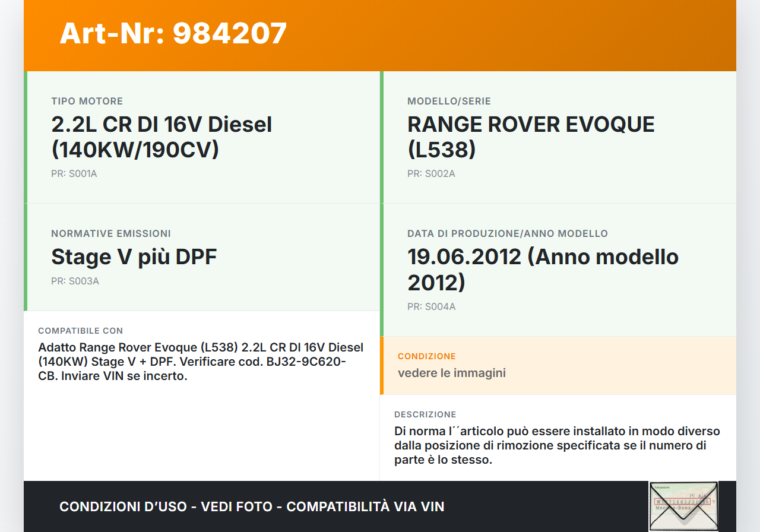This screenshot has width=760, height=532.
Task: Select the COMPATIBILE CON heading
Action: [80, 331]
